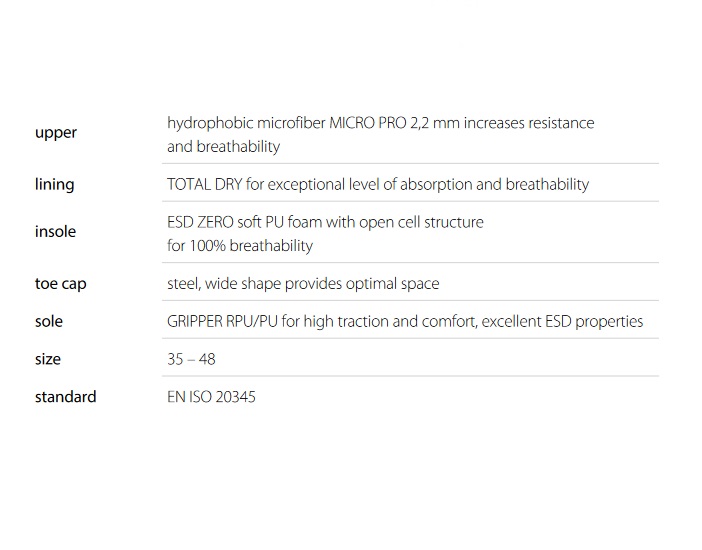
Task: Select the "toe cap" row label
Action: pos(61,284)
